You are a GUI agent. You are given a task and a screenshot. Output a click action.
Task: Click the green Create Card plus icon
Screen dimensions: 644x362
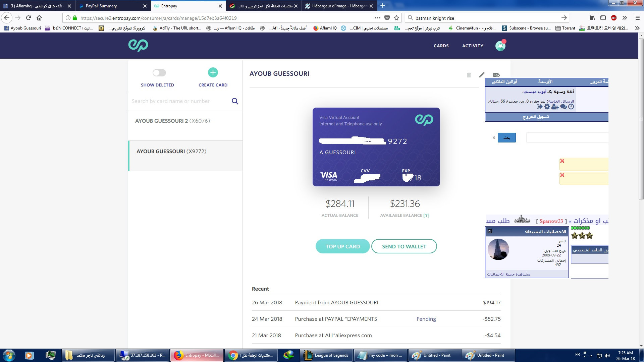213,72
